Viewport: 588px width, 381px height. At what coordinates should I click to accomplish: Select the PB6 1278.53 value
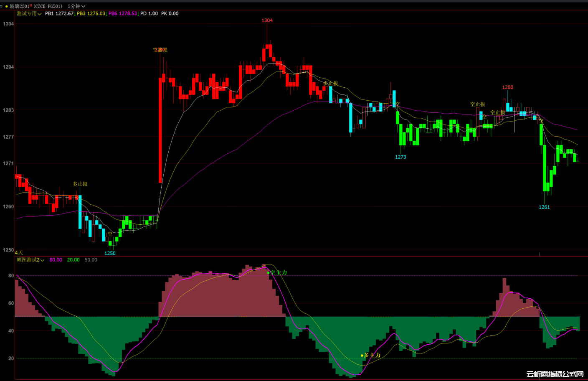[x=123, y=14]
